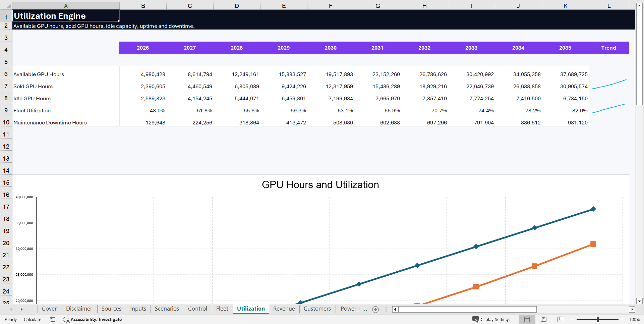The image size is (644, 324).
Task: Select the GPU Hours and Utilization chart title
Action: 320,185
